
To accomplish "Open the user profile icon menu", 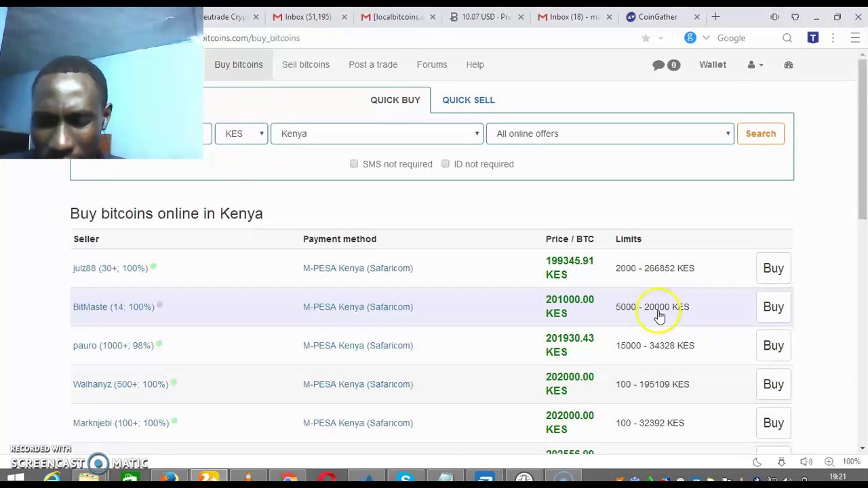I will pos(755,64).
